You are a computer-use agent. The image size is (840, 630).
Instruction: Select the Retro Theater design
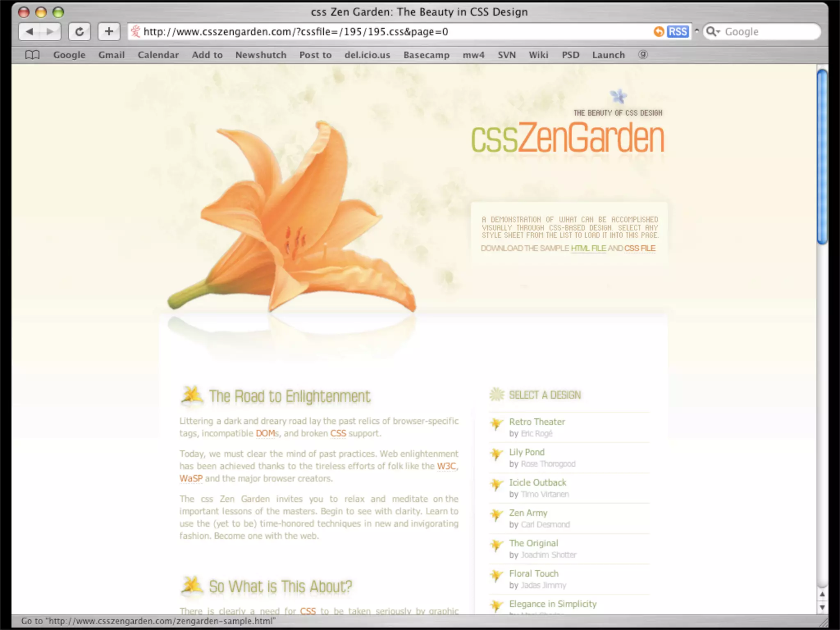pos(537,422)
